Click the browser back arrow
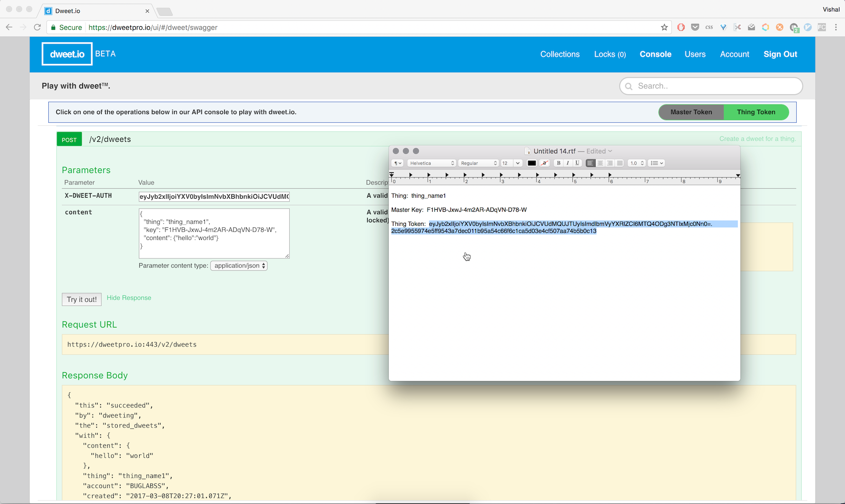Viewport: 845px width, 504px height. pos(9,27)
